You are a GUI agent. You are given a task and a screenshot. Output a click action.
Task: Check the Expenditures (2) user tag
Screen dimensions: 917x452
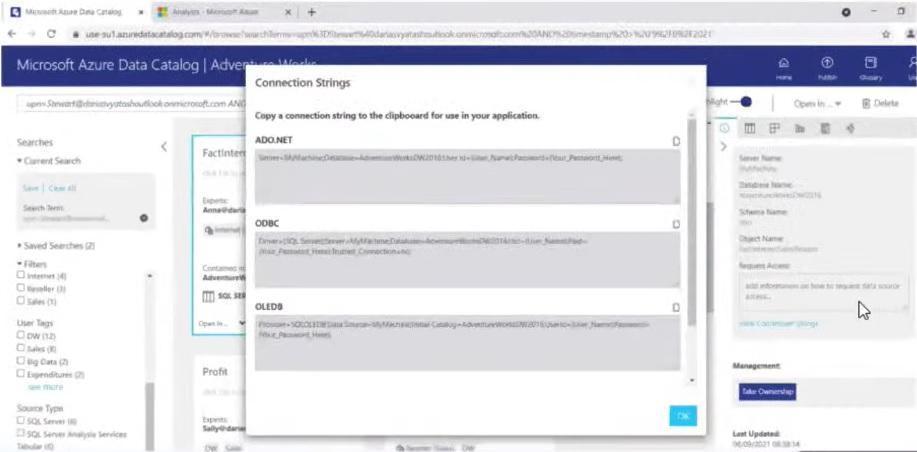coord(21,374)
